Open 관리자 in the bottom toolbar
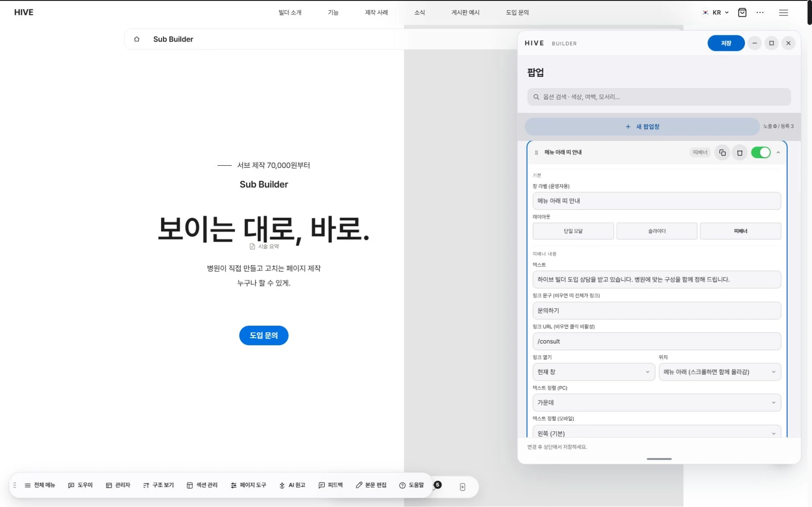This screenshot has height=507, width=812. pyautogui.click(x=118, y=485)
